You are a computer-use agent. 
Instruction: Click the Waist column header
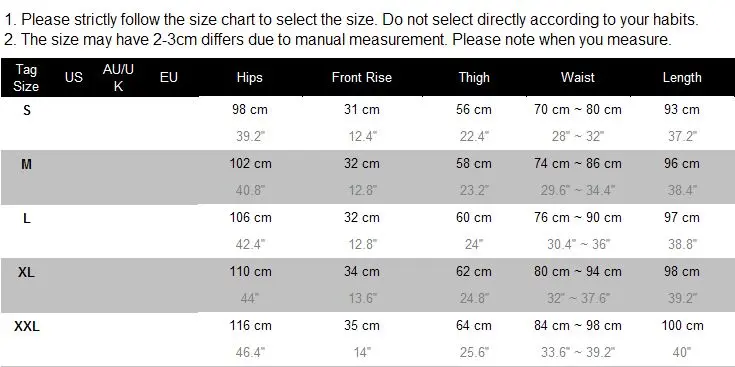coord(578,77)
